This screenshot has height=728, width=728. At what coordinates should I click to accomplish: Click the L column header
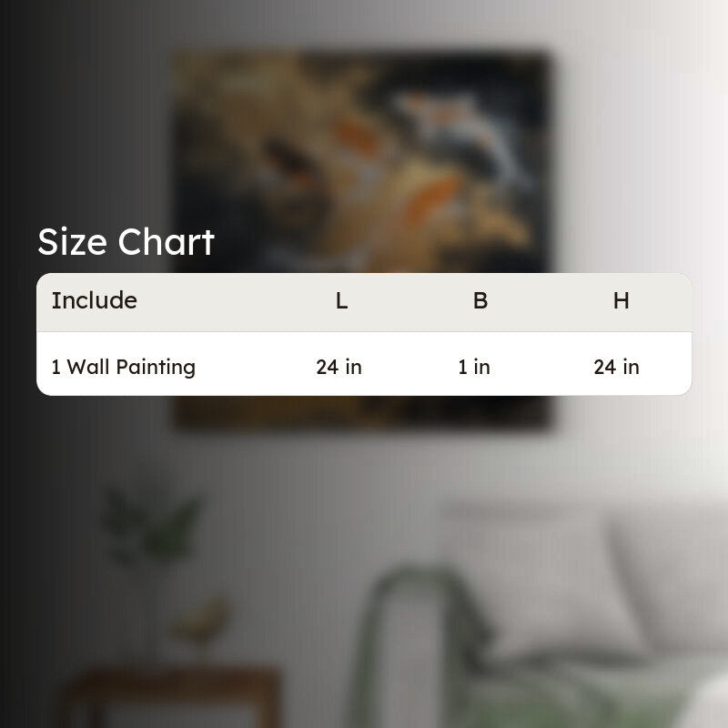coord(342,301)
